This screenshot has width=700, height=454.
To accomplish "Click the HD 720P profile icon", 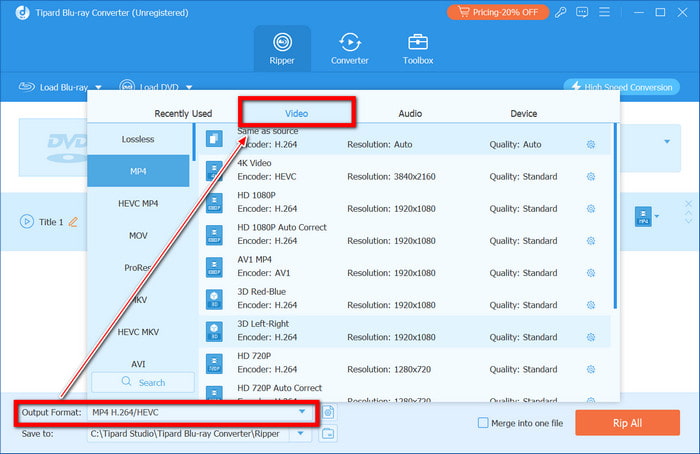I will [214, 363].
